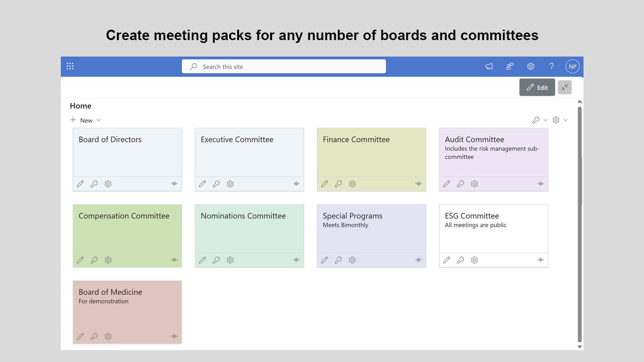
Task: Click the pencil icon on Board of Medicine
Action: pyautogui.click(x=81, y=337)
